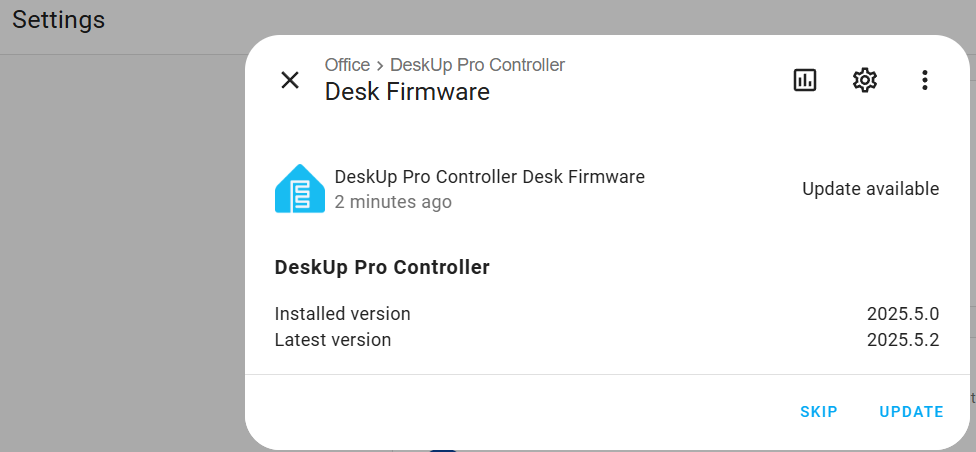
Task: Open the three-dot overflow menu
Action: click(925, 80)
